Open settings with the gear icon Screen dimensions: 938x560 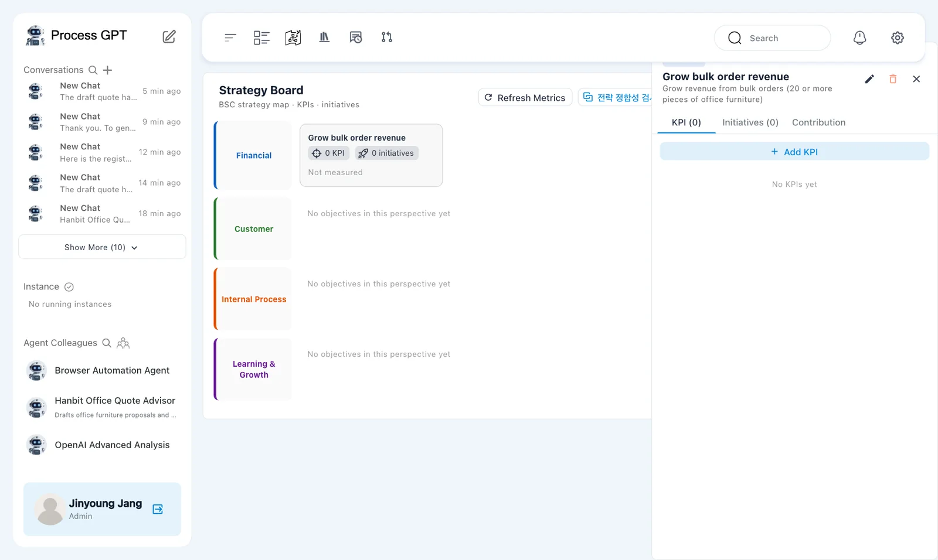(898, 38)
